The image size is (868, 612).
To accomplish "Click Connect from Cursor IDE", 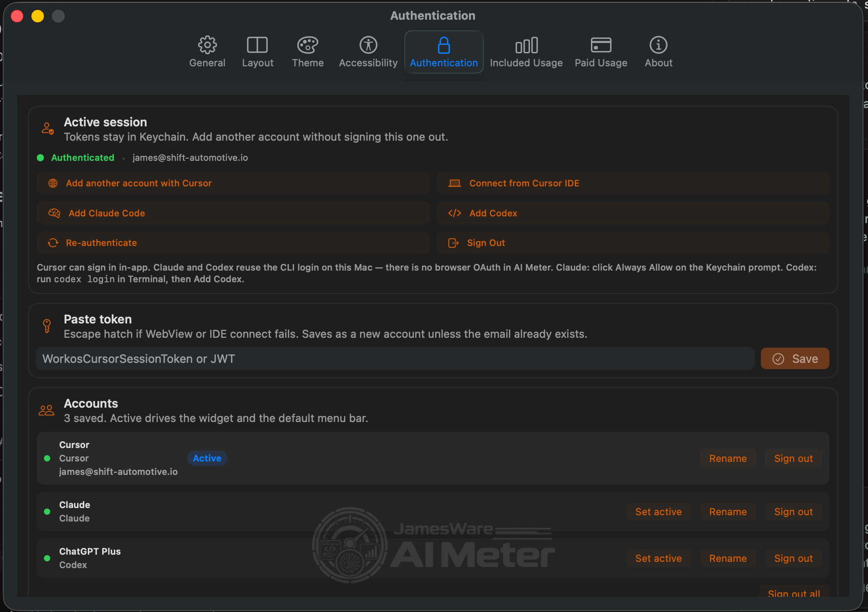I will coord(633,183).
